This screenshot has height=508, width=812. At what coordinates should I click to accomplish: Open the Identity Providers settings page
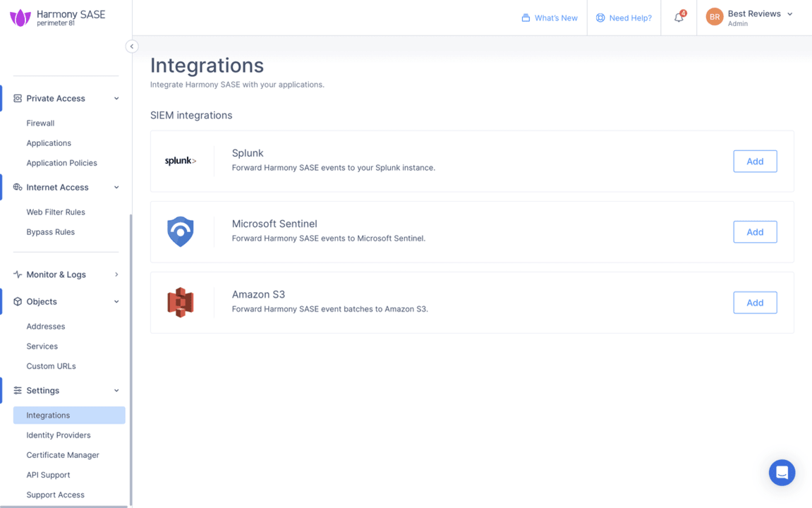[57, 435]
